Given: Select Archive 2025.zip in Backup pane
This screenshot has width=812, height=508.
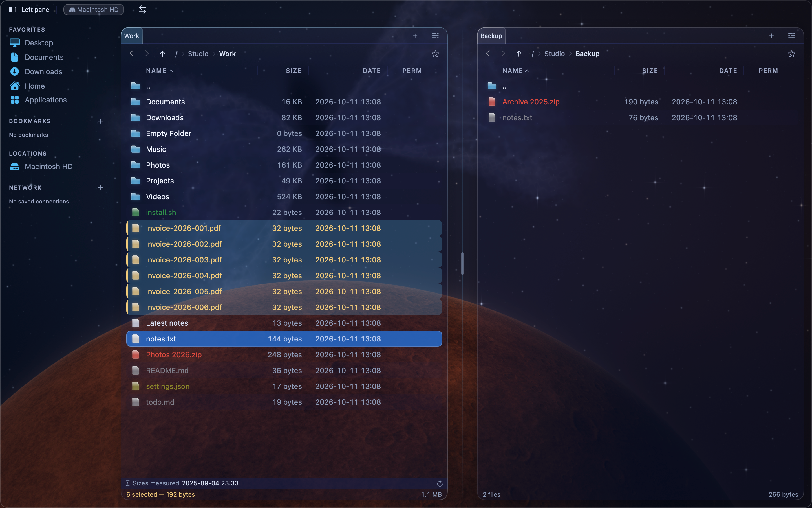Looking at the screenshot, I should (x=640, y=102).
